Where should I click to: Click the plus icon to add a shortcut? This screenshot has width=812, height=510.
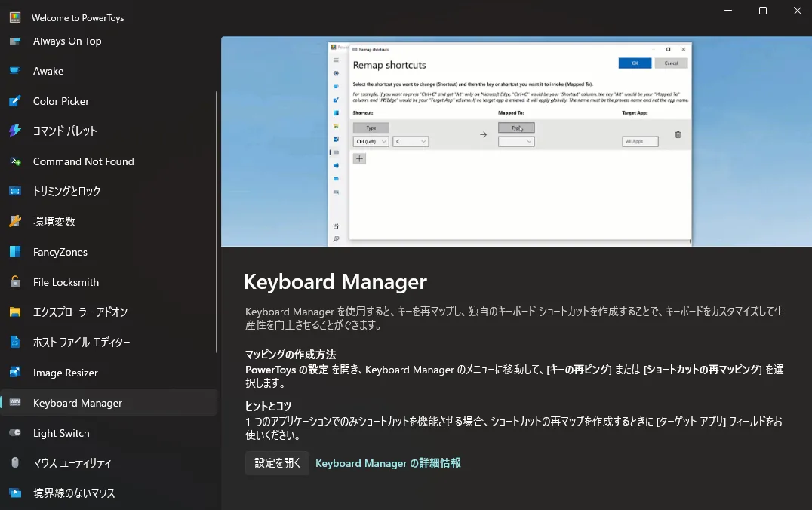pyautogui.click(x=359, y=159)
